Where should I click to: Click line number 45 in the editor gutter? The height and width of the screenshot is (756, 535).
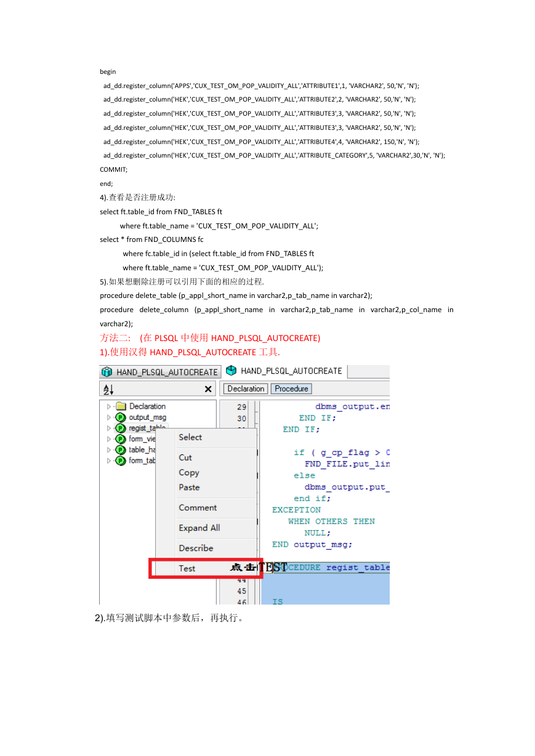coord(241,592)
